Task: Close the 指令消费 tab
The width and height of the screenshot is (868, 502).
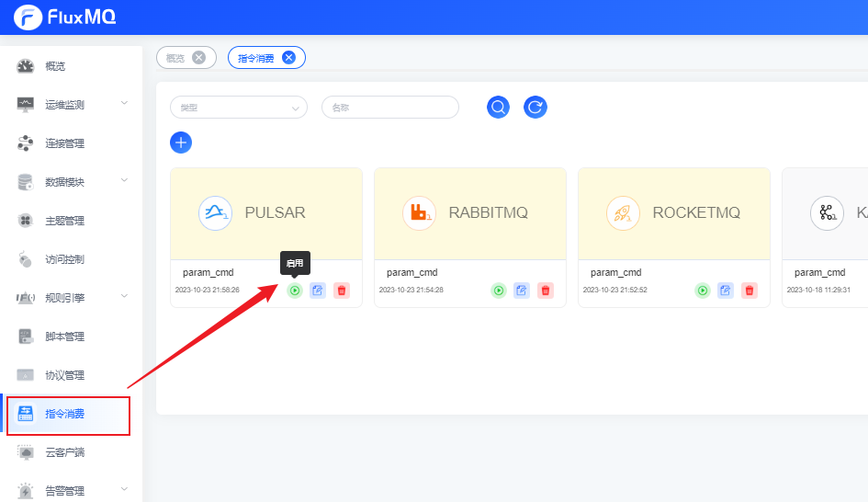Action: (x=289, y=58)
